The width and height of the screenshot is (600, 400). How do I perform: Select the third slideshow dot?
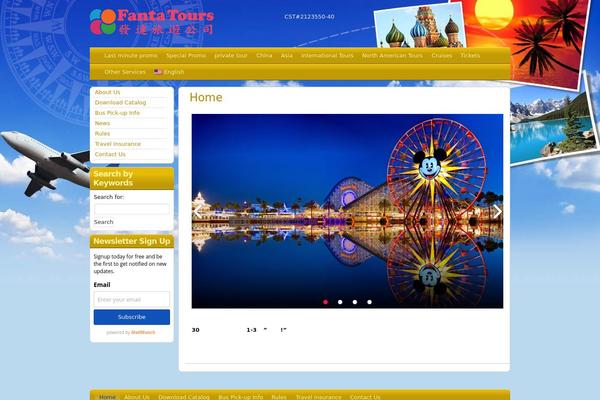point(355,302)
